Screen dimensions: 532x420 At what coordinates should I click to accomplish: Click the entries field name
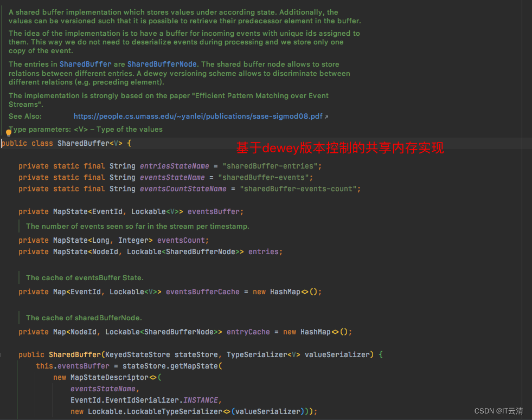point(263,252)
